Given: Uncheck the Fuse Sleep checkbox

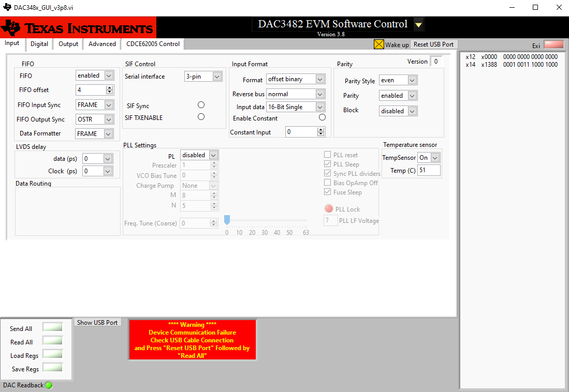Looking at the screenshot, I should (x=327, y=192).
